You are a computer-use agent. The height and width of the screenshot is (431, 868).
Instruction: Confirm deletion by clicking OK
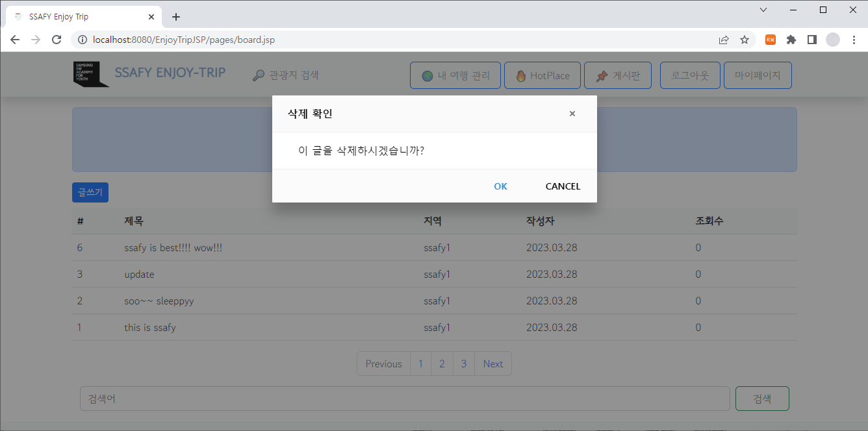pos(500,186)
